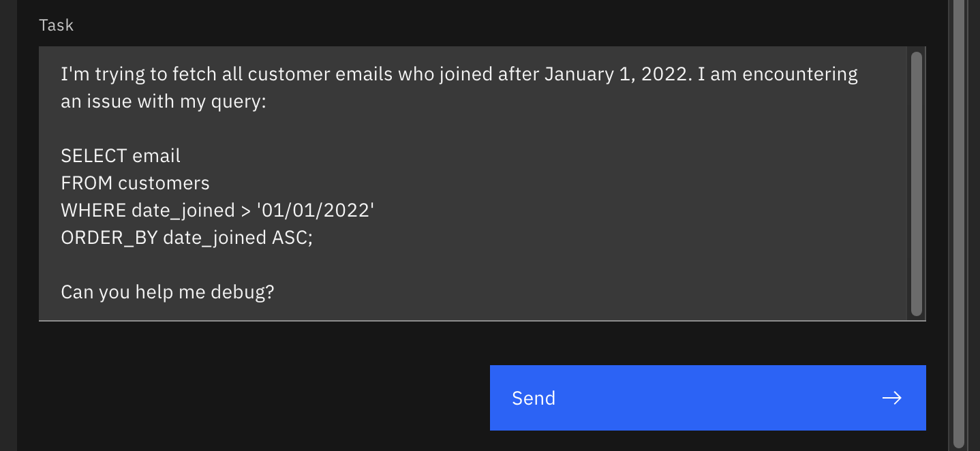Place cursor on the '01/01/2022' date string
The height and width of the screenshot is (451, 980).
[316, 211]
